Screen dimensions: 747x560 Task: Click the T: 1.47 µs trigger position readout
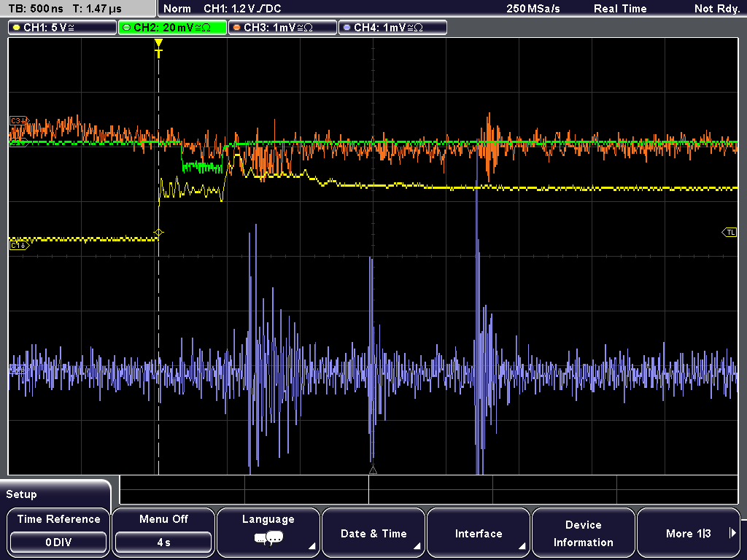coord(97,9)
